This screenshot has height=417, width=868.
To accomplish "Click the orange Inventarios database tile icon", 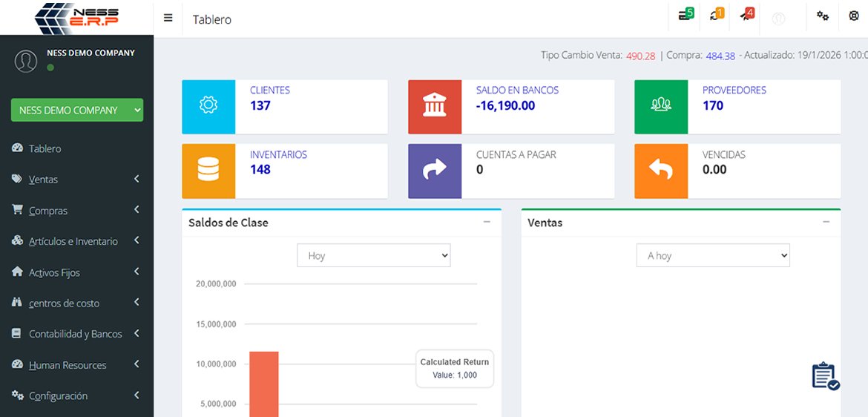I will pyautogui.click(x=208, y=170).
